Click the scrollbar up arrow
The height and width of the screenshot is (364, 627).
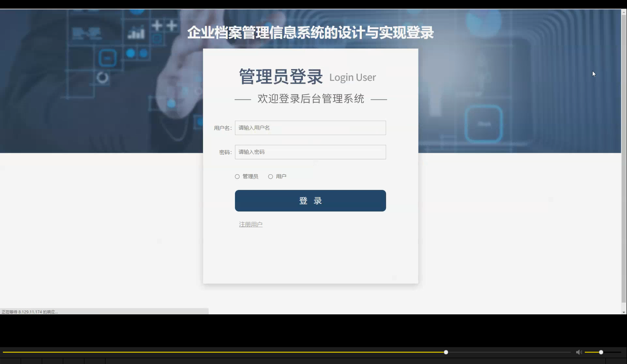[x=623, y=12]
